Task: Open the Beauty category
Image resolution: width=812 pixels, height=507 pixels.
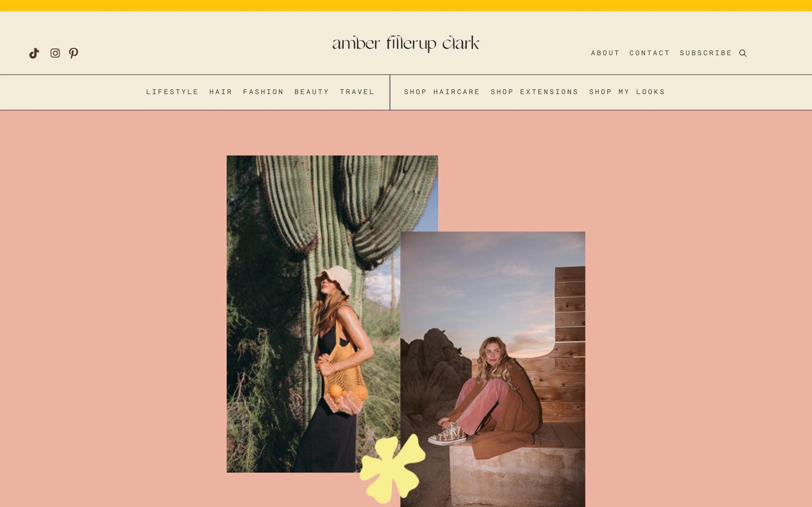Action: tap(312, 92)
